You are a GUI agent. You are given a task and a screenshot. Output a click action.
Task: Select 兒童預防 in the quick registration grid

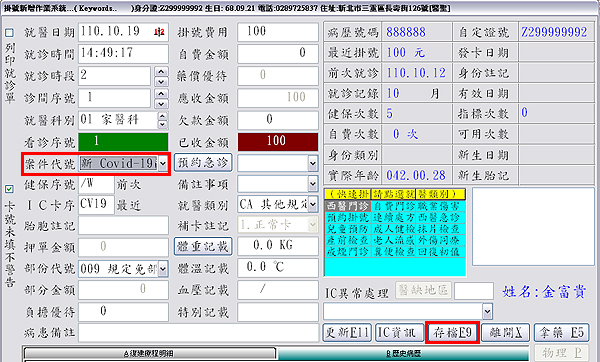pos(348,229)
